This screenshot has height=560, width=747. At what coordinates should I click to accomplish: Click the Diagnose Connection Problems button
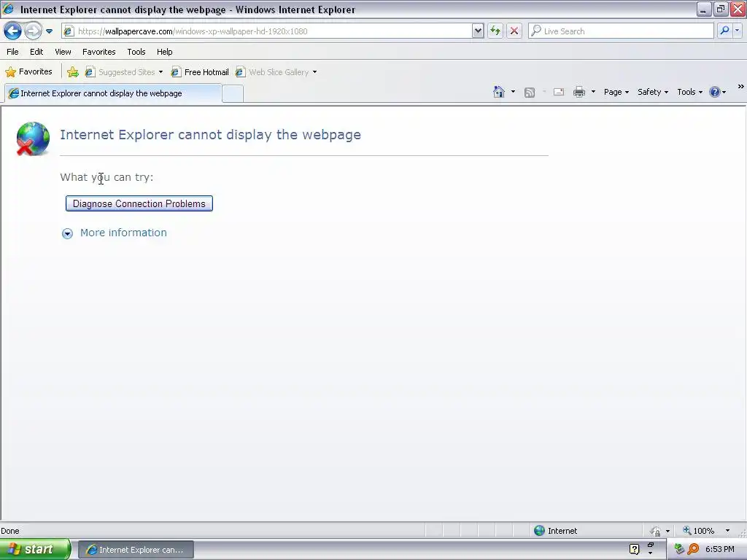[139, 203]
